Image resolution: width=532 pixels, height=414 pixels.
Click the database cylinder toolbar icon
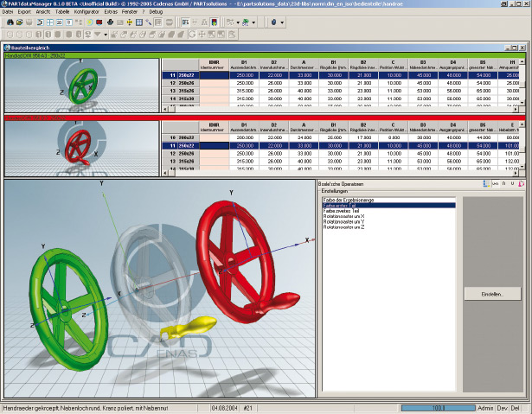click(x=170, y=22)
